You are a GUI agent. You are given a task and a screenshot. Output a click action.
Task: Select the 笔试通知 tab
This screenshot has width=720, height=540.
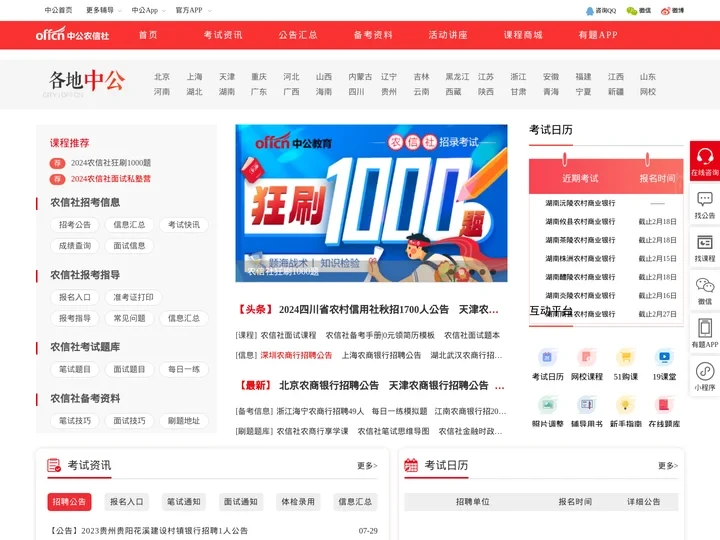pyautogui.click(x=184, y=502)
